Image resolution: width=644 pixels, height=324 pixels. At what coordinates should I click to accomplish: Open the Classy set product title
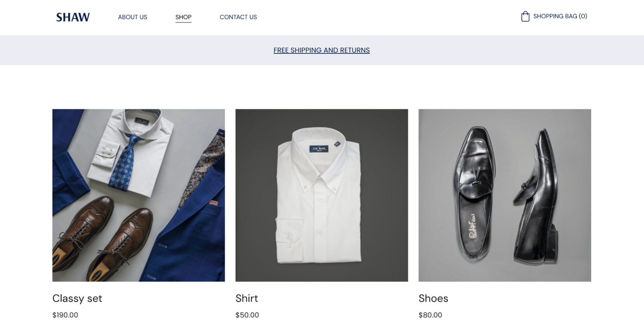pos(77,298)
